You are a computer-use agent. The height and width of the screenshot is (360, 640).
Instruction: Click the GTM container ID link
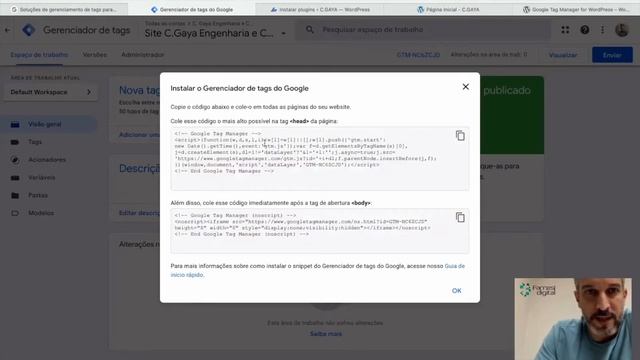click(418, 55)
